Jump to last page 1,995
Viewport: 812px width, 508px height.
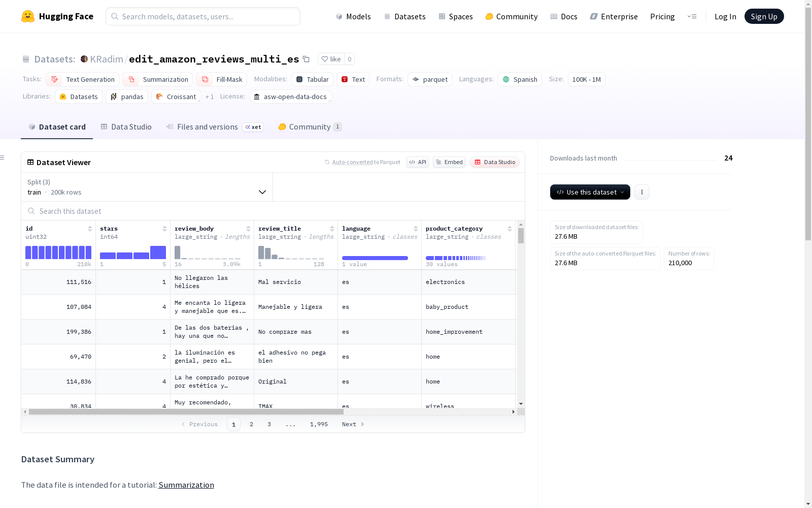(x=319, y=424)
